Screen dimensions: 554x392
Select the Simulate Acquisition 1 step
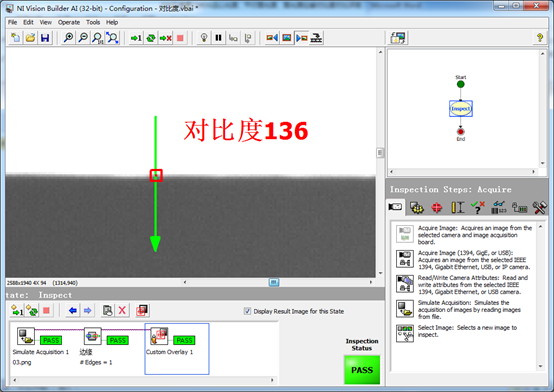pyautogui.click(x=41, y=345)
